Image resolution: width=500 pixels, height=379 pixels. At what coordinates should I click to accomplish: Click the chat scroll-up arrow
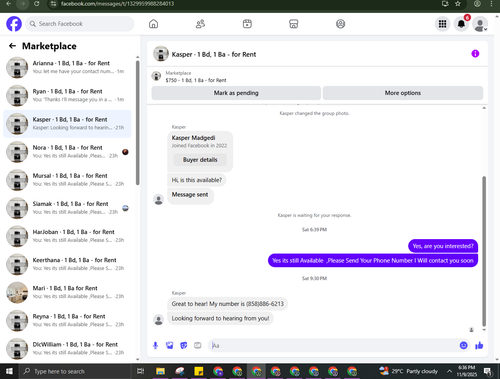click(x=484, y=108)
